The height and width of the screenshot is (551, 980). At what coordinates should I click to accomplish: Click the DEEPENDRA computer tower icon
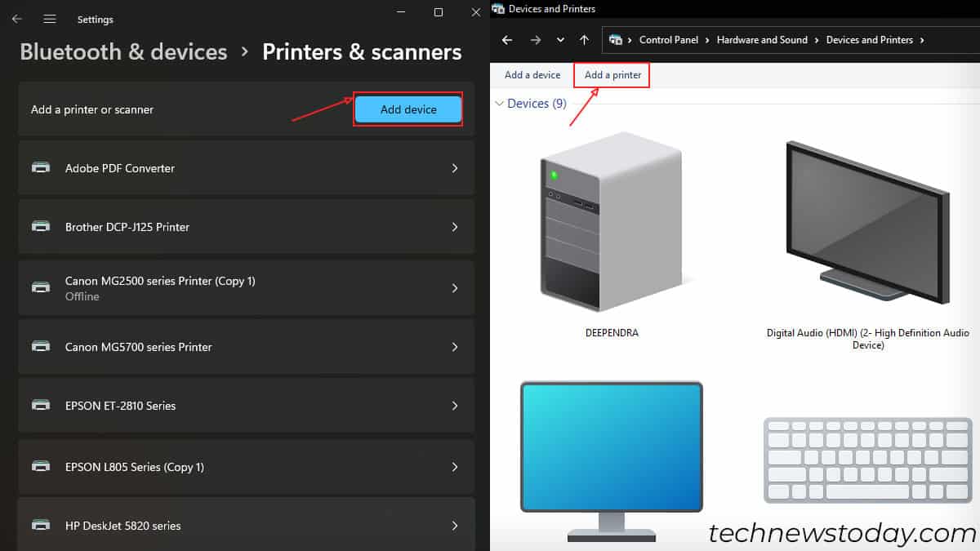611,220
